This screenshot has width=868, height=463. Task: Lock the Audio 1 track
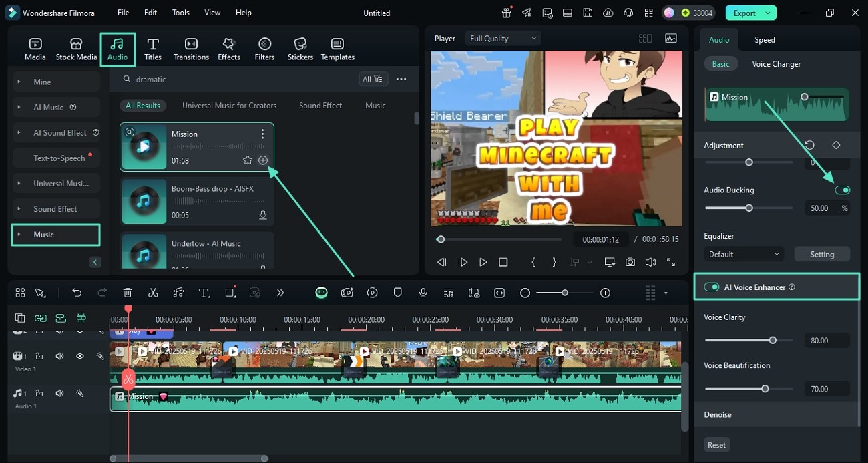tap(39, 394)
